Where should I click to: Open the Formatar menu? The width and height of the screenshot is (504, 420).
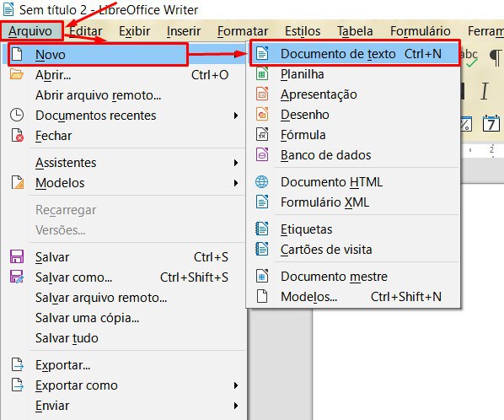[243, 31]
